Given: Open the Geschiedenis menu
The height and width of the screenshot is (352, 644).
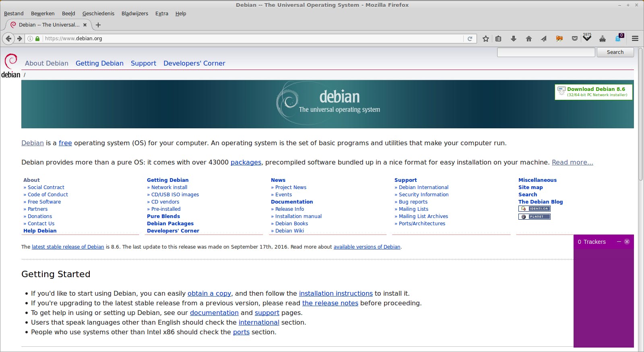Looking at the screenshot, I should pyautogui.click(x=98, y=14).
